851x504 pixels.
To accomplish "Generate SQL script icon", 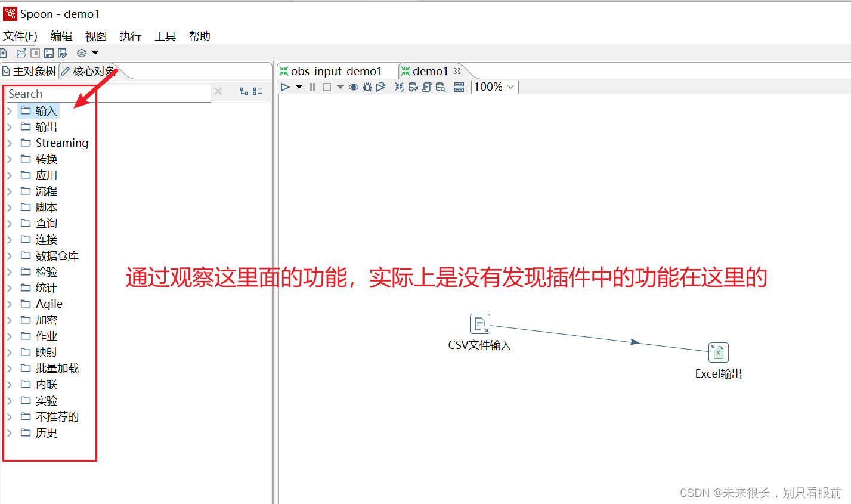I will [426, 87].
